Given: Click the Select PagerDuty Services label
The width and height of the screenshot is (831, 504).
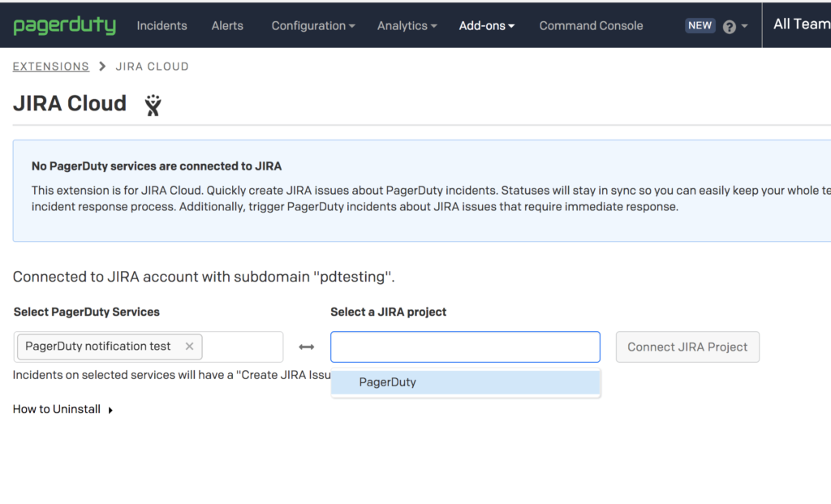Looking at the screenshot, I should pos(86,312).
